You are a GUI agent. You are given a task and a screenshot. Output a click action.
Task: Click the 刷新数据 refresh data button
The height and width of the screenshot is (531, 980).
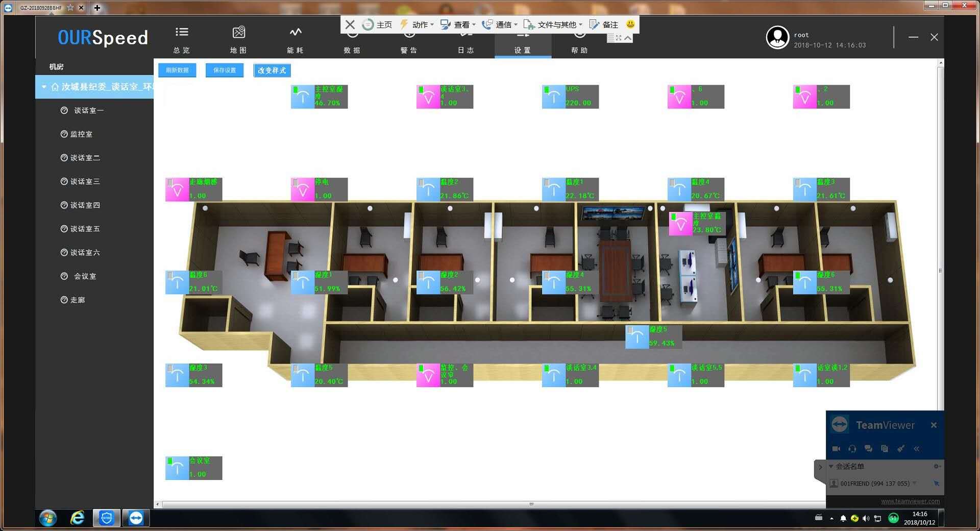tap(177, 70)
